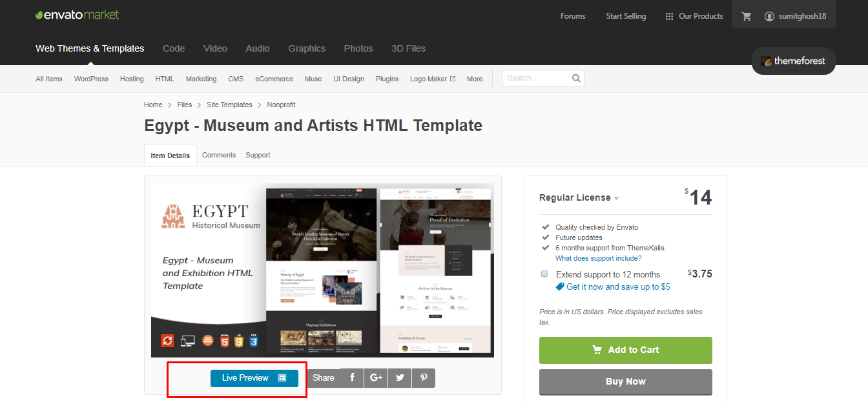
Task: Select eCommerce category
Action: [274, 79]
